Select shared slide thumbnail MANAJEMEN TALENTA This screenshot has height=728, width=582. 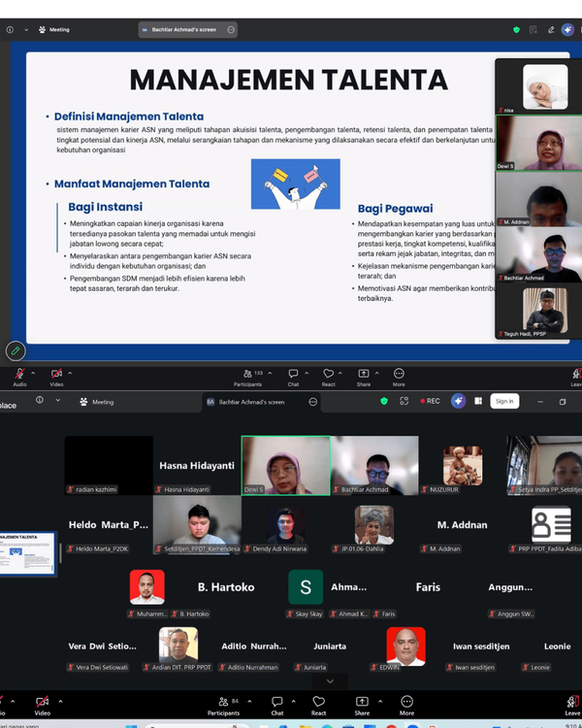click(28, 554)
